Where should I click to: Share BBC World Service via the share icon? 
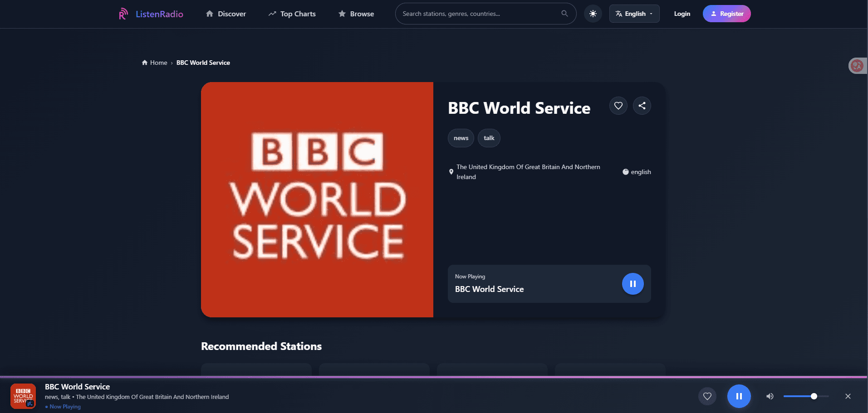[x=642, y=105]
